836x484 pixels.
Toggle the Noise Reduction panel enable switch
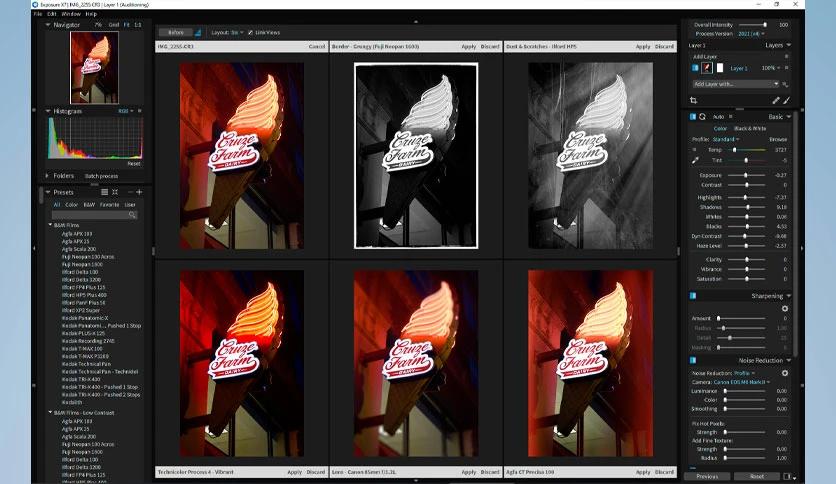pyautogui.click(x=693, y=360)
